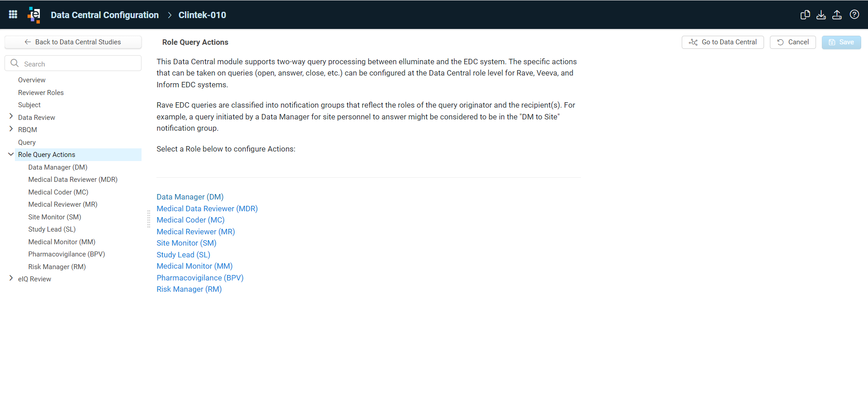Open Medical Data Reviewer (MDR) link in content
This screenshot has height=408, width=868.
tap(207, 209)
